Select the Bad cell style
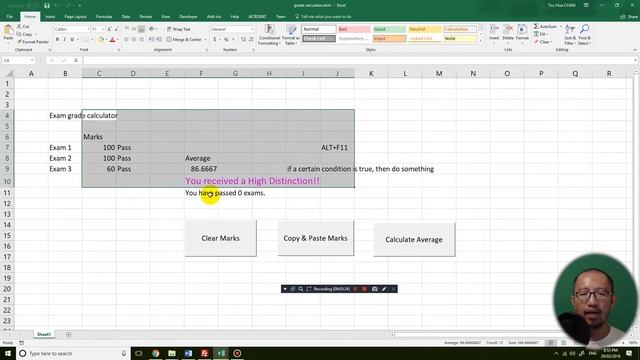 pyautogui.click(x=354, y=29)
